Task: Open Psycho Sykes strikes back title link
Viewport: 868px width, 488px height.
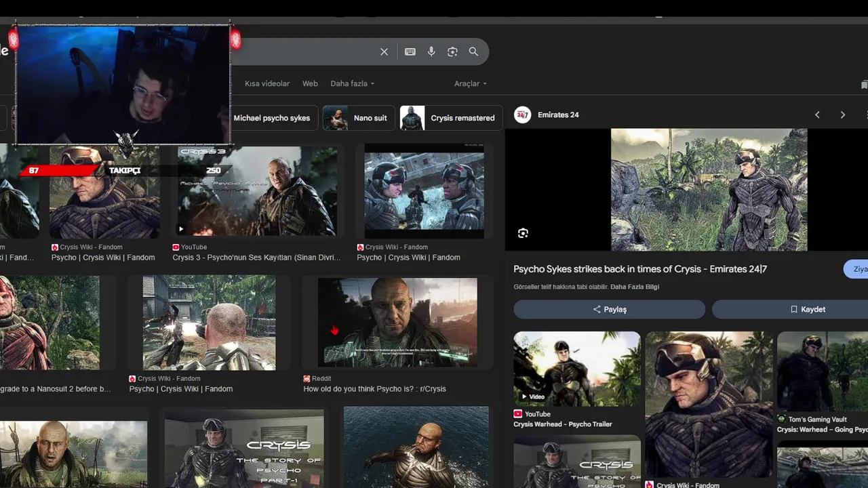Action: coord(640,269)
